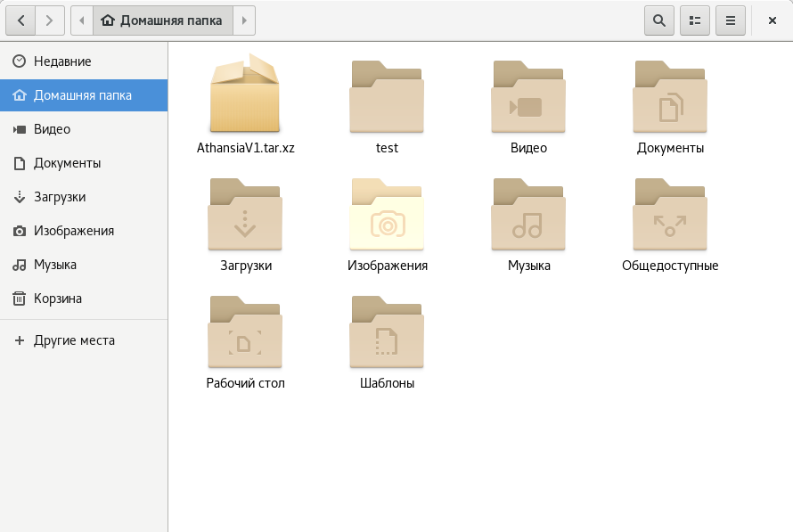Open Документы in the sidebar
Viewport: 793px width, 532px height.
(x=84, y=163)
